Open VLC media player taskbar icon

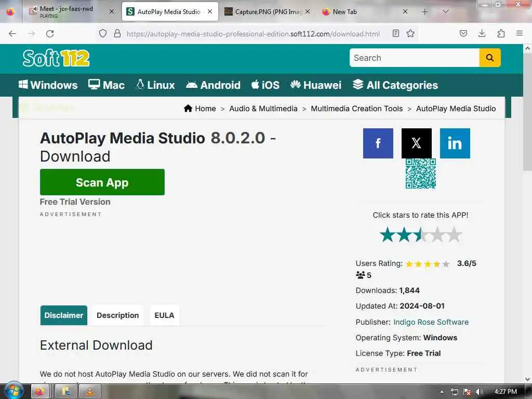pyautogui.click(x=90, y=392)
